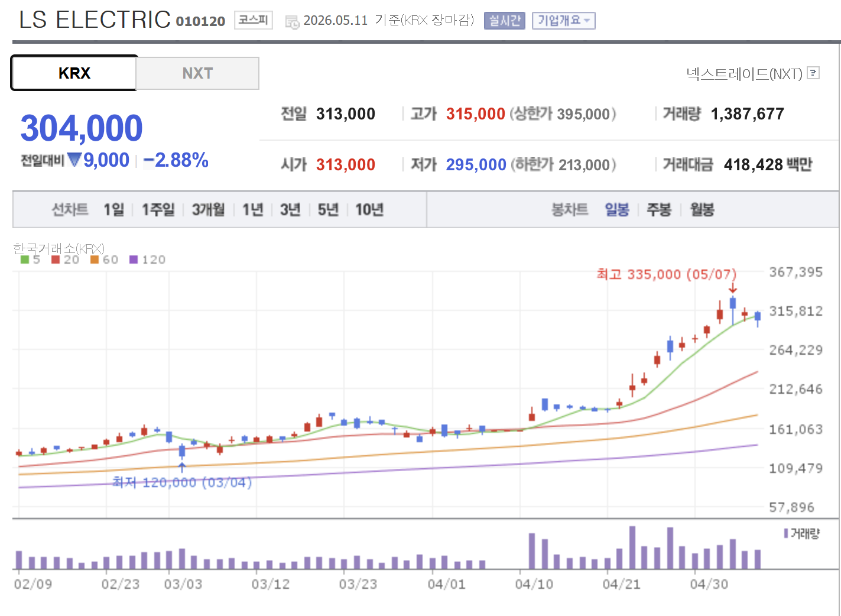Screen dimensions: 841x616
Task: Select the 10년 line chart period
Action: (369, 209)
